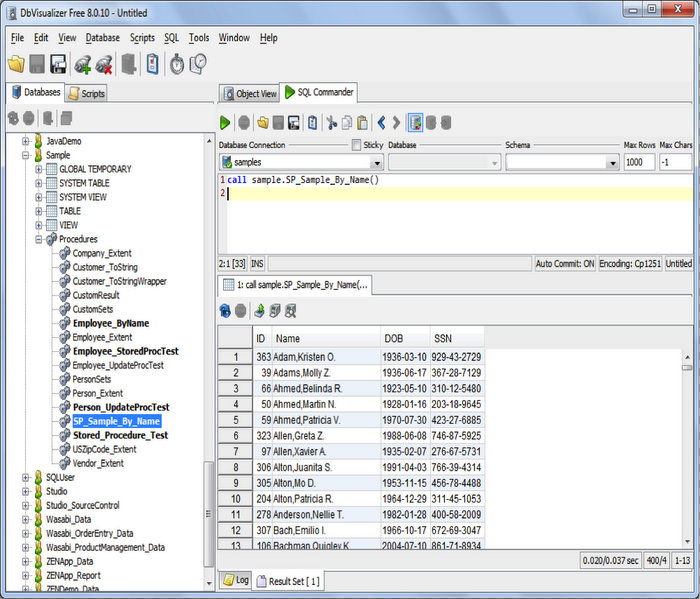
Task: Click the reload result set icon
Action: click(x=225, y=311)
